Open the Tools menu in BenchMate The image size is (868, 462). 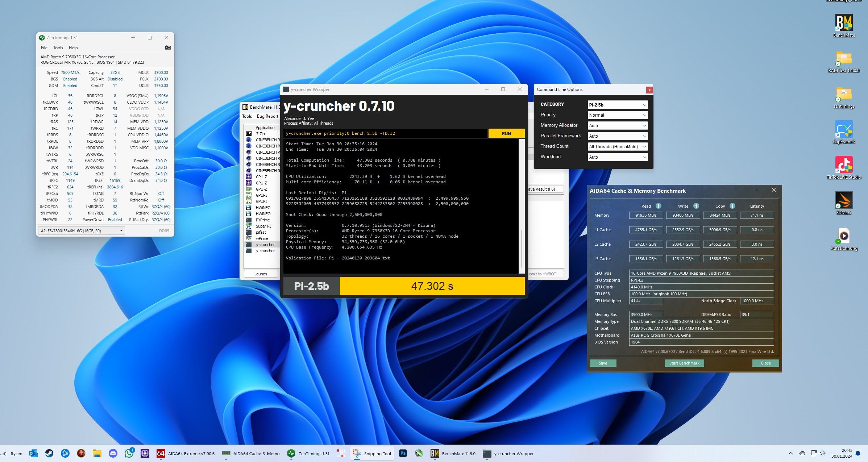(247, 116)
